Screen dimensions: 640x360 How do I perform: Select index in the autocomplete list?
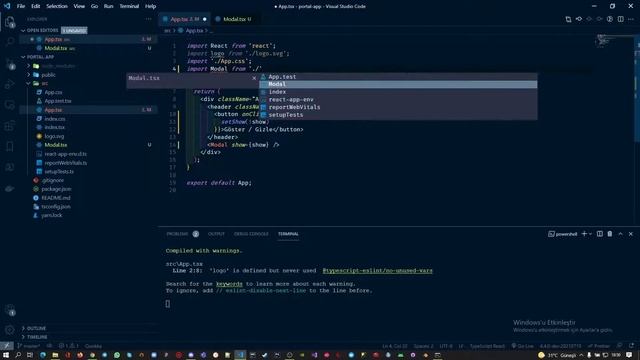point(398,92)
